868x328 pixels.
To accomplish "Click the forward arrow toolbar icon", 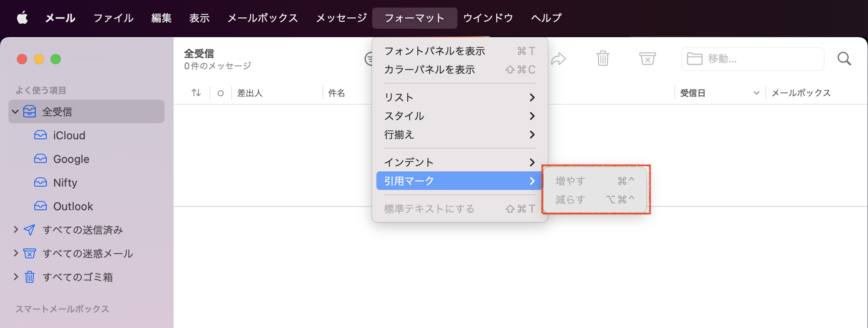I will click(x=558, y=59).
